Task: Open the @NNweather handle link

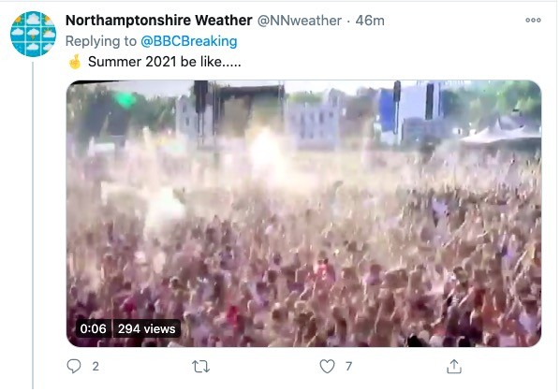Action: (300, 21)
